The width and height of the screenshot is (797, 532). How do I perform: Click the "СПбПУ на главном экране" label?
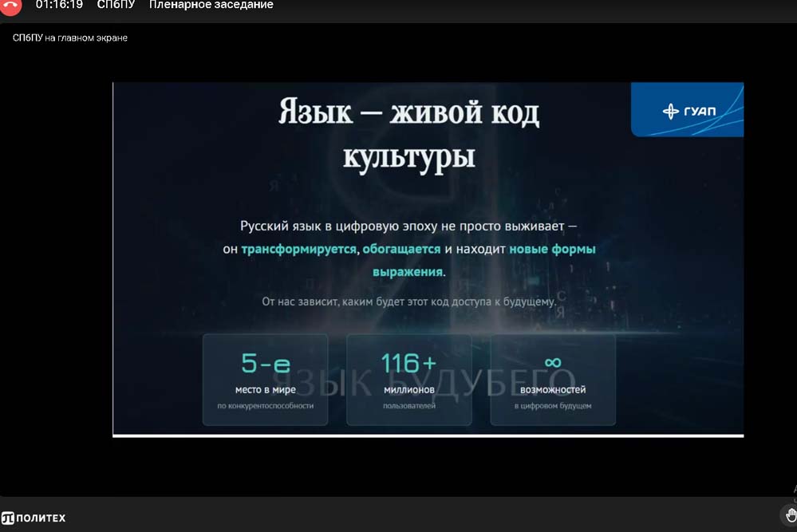(x=70, y=37)
